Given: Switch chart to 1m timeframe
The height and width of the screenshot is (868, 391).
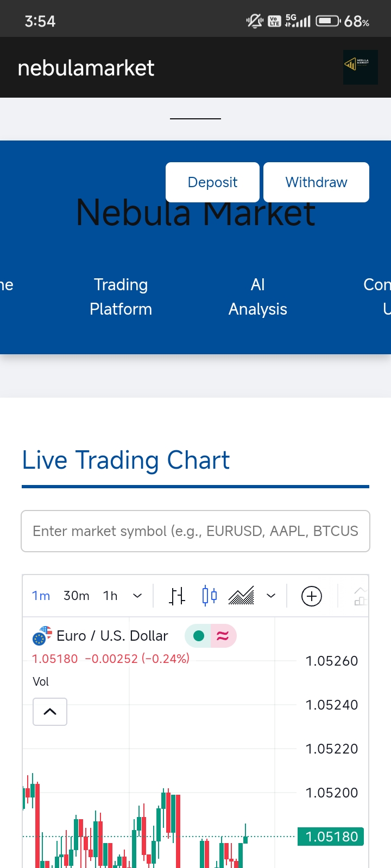Looking at the screenshot, I should [x=41, y=596].
